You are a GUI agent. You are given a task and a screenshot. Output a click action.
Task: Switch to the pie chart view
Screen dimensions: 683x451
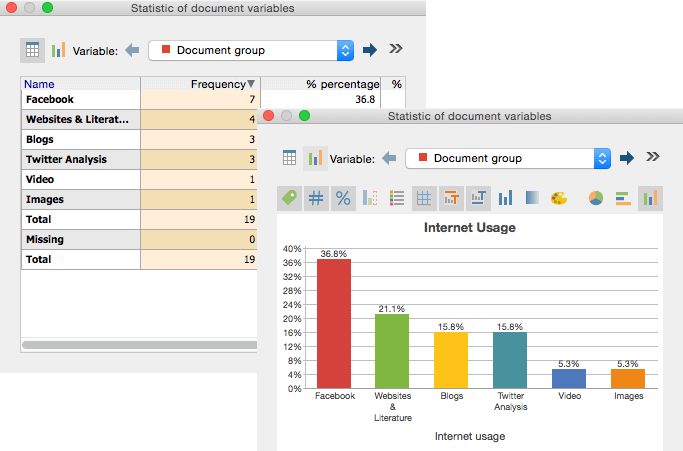[x=596, y=198]
